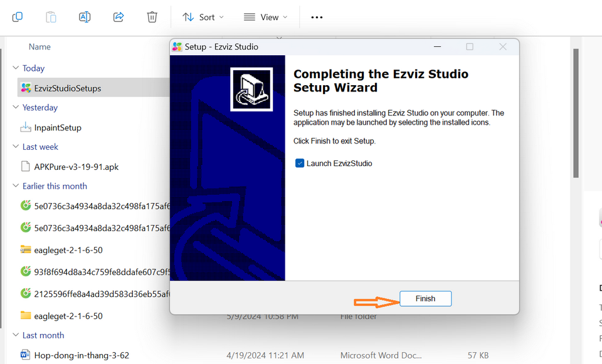Click the InpaintSetup installer icon
The height and width of the screenshot is (364, 602).
26,127
